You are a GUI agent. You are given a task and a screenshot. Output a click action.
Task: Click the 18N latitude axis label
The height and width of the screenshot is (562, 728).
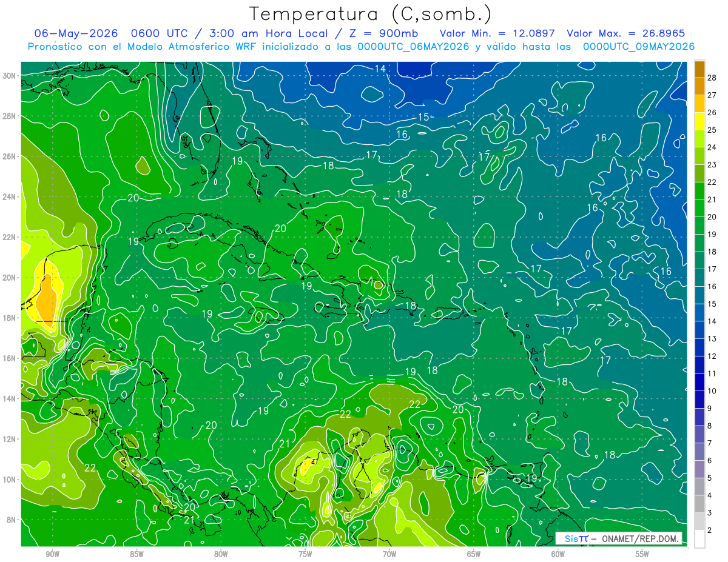point(10,318)
